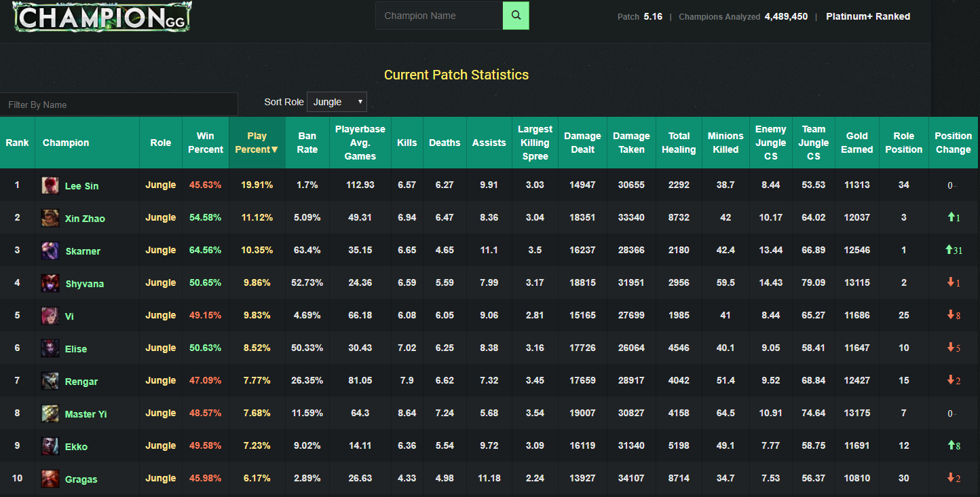The height and width of the screenshot is (497, 980).
Task: Sort by Champion column header
Action: pyautogui.click(x=88, y=143)
